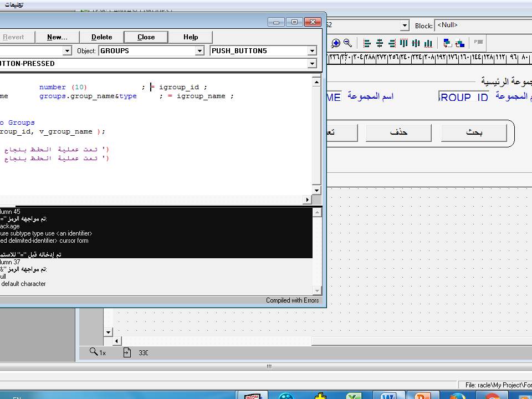Click the Bring to Front icon

(447, 43)
